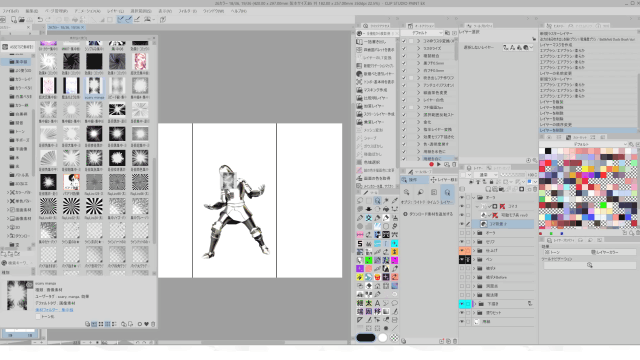Click the material folder link in material details

tap(54, 310)
